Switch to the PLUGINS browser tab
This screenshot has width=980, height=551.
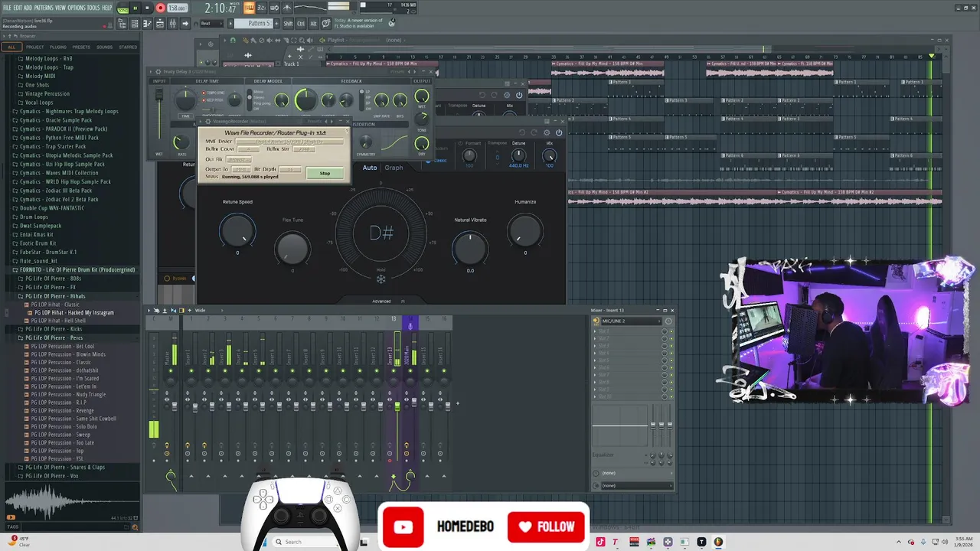tap(57, 47)
